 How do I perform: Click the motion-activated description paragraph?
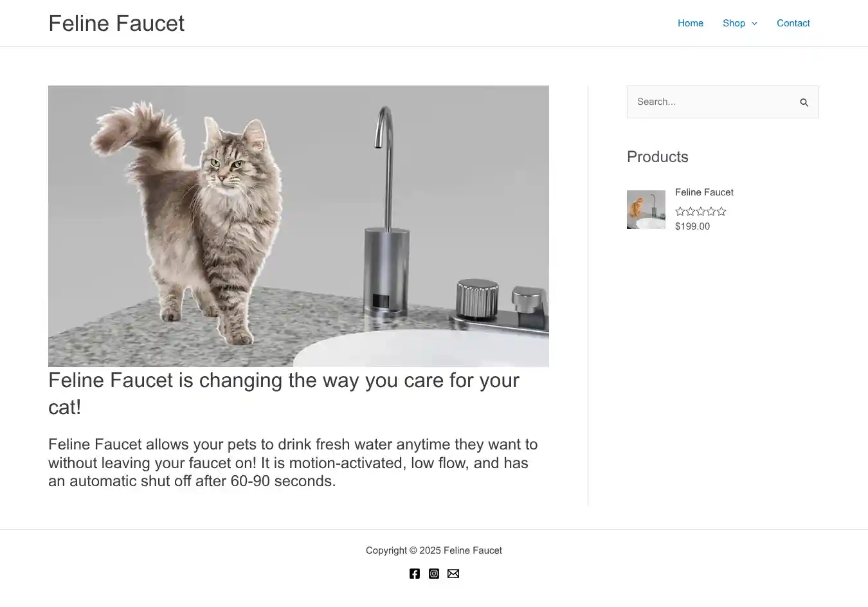click(x=293, y=463)
